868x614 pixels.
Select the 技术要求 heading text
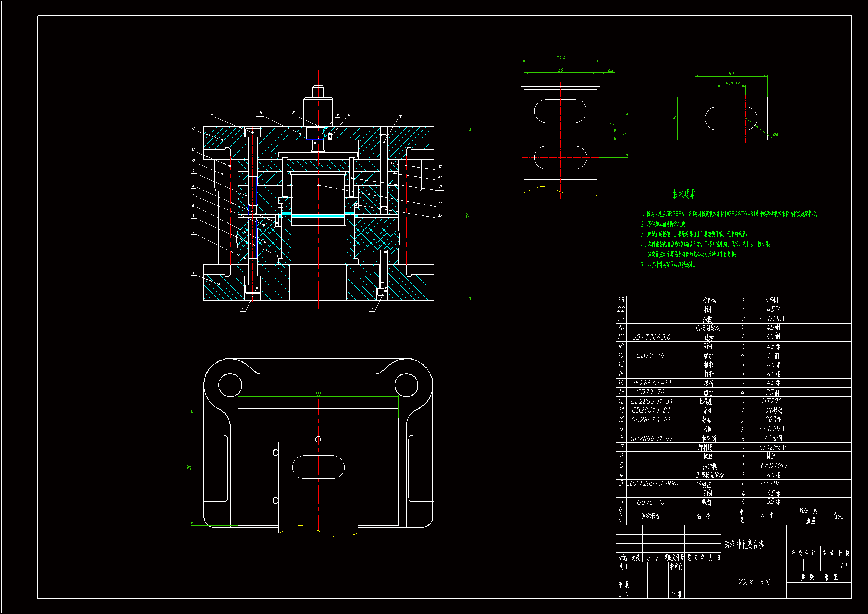coord(683,194)
